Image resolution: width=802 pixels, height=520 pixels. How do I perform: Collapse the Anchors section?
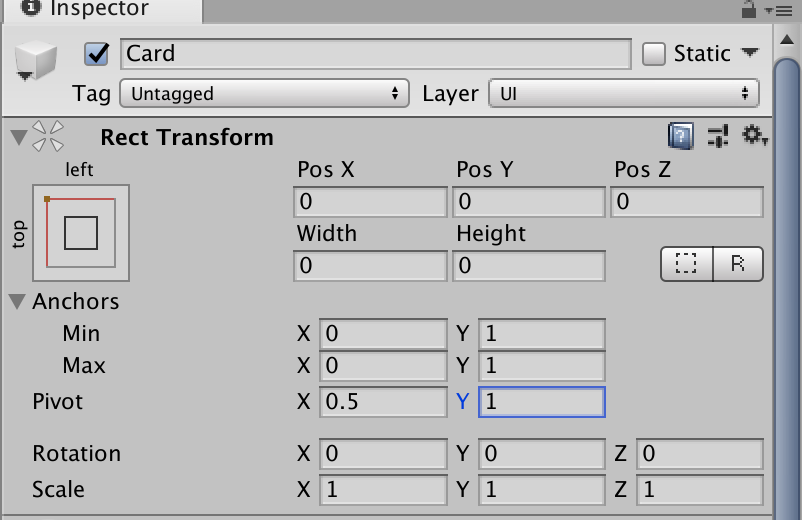click(x=17, y=302)
